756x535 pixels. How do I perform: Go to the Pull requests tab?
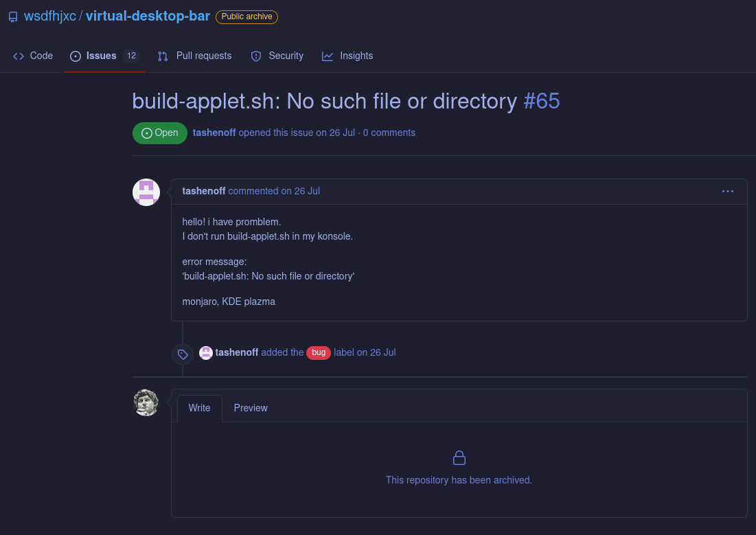pyautogui.click(x=195, y=56)
